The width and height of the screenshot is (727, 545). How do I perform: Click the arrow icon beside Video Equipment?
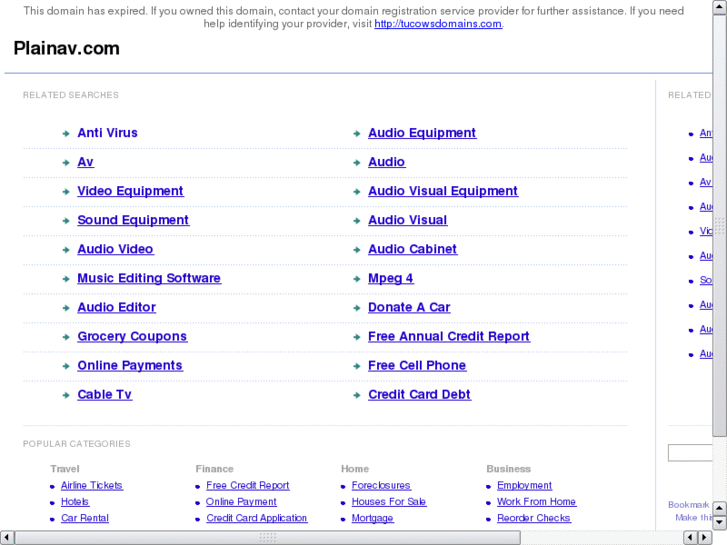click(x=66, y=192)
